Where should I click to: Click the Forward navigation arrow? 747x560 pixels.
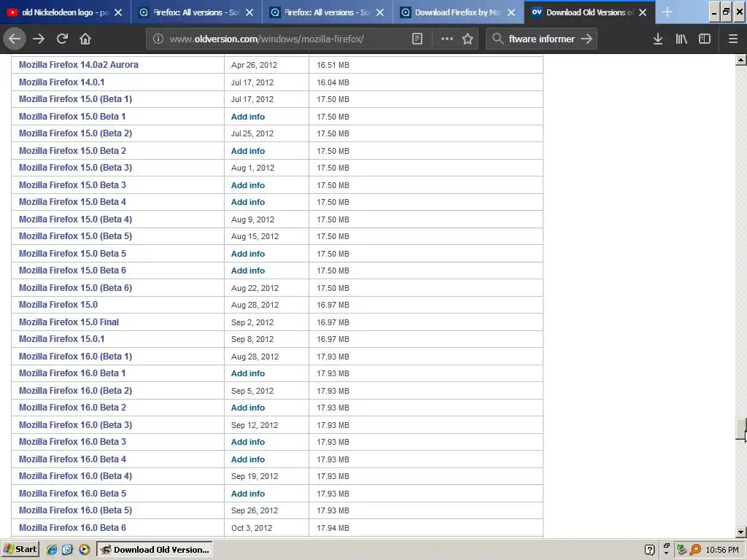[x=39, y=39]
